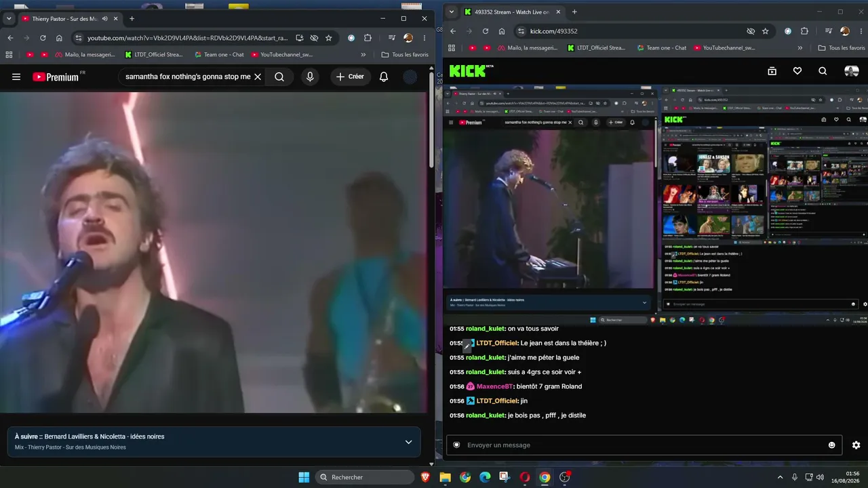Go to Kick home via logo
Screen dimensions: 868x488
[x=469, y=71]
